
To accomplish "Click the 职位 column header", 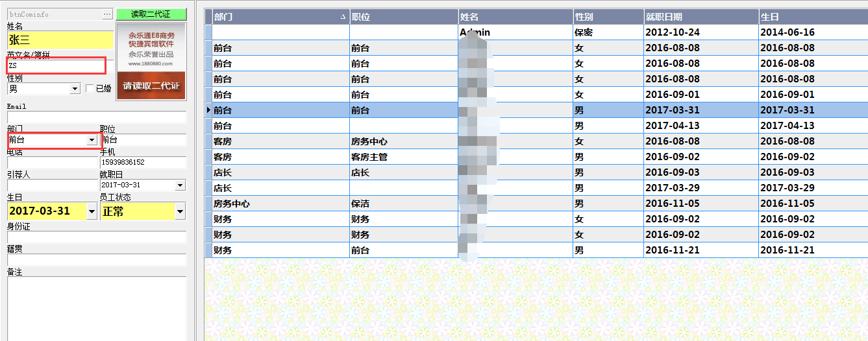I will coord(403,17).
